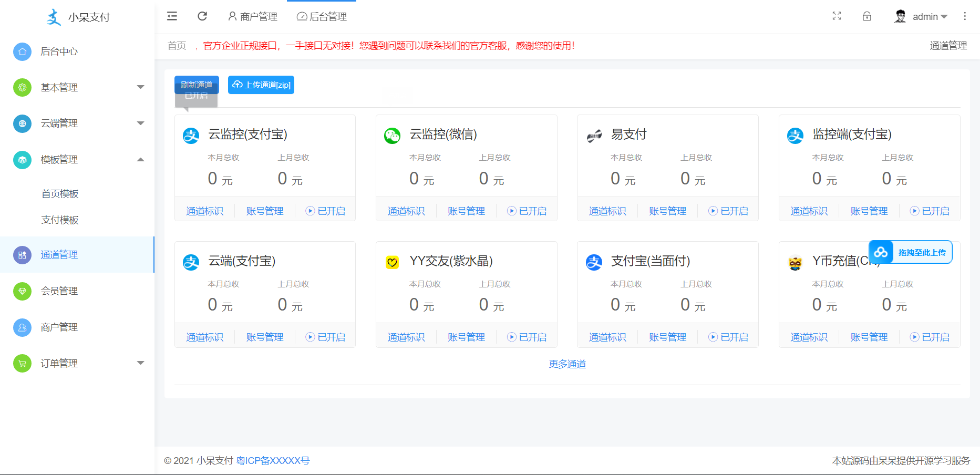Click the Alipay icon on 监控端(支付宝) card
The image size is (980, 475).
tap(795, 136)
